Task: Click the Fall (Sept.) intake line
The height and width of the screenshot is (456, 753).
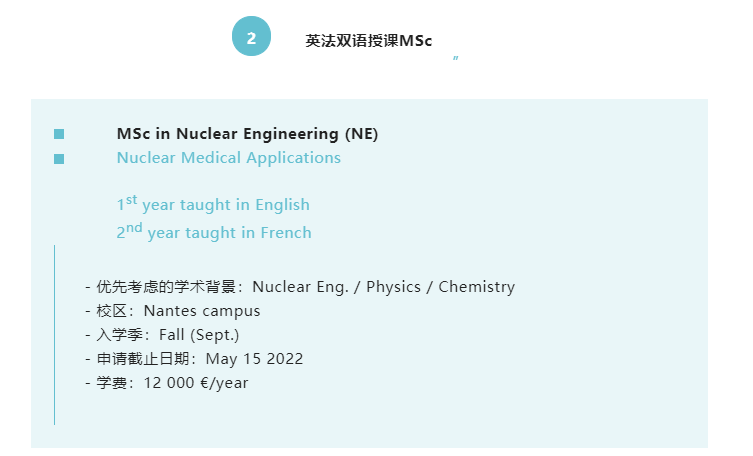Action: click(162, 335)
